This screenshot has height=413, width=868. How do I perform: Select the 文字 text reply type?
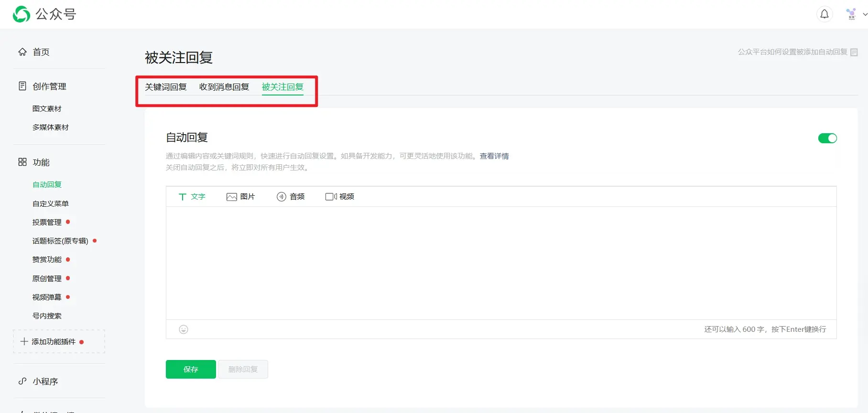[192, 197]
